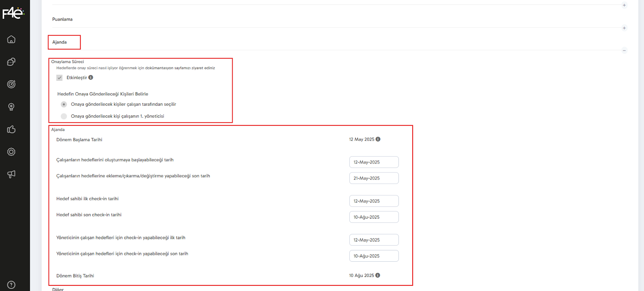644x291 pixels.
Task: Open the megaphone announcements sidebar icon
Action: pyautogui.click(x=11, y=174)
